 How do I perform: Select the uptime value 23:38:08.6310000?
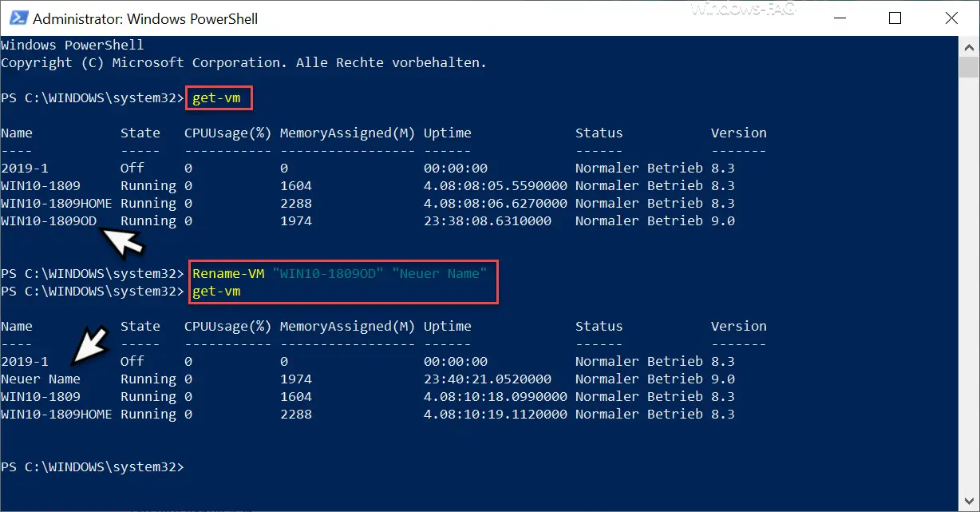coord(488,221)
